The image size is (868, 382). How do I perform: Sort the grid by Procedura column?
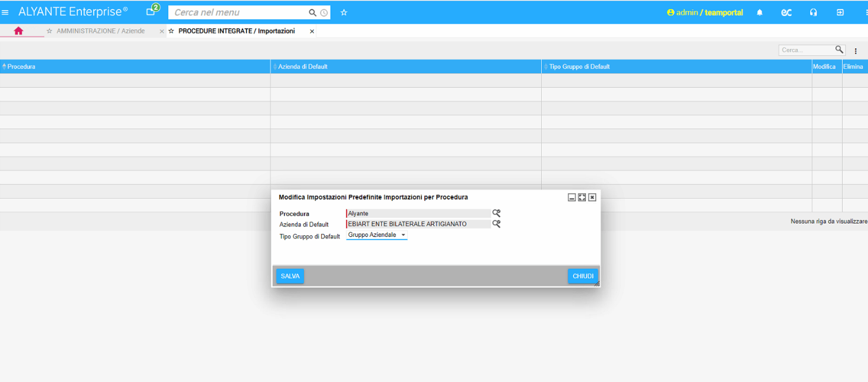coord(21,67)
